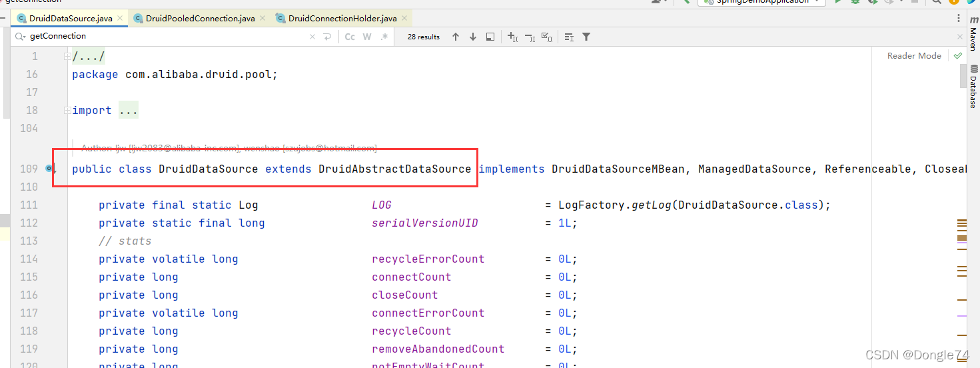The height and width of the screenshot is (368, 980).
Task: Click the vertical editor scrollbar thumb
Action: point(963,76)
